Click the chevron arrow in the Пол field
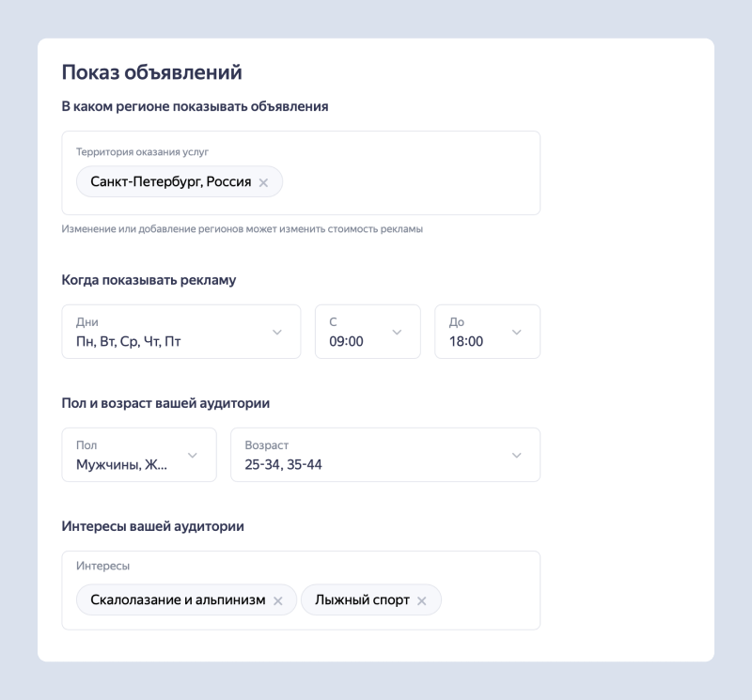 tap(193, 455)
